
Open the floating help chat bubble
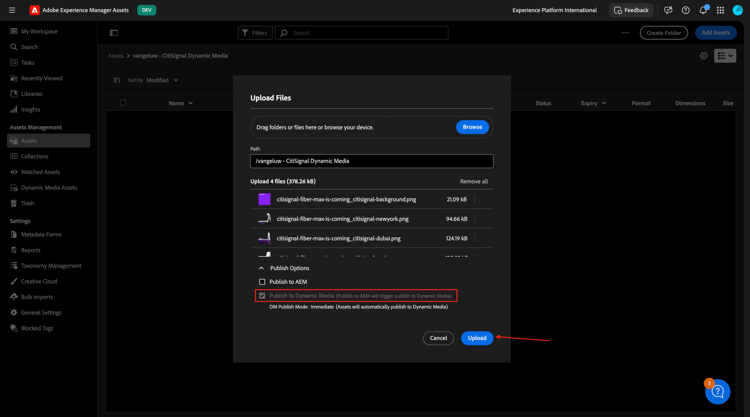(717, 392)
